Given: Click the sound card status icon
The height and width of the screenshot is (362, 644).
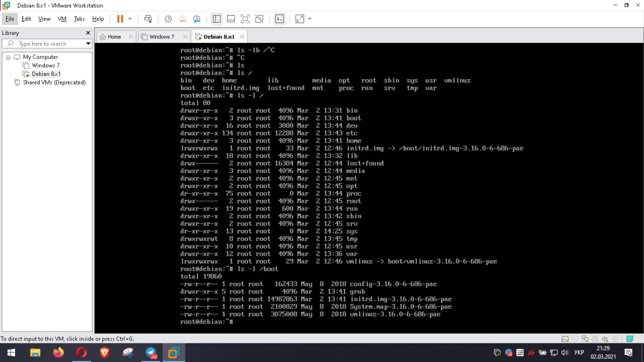Looking at the screenshot, I should (x=605, y=339).
